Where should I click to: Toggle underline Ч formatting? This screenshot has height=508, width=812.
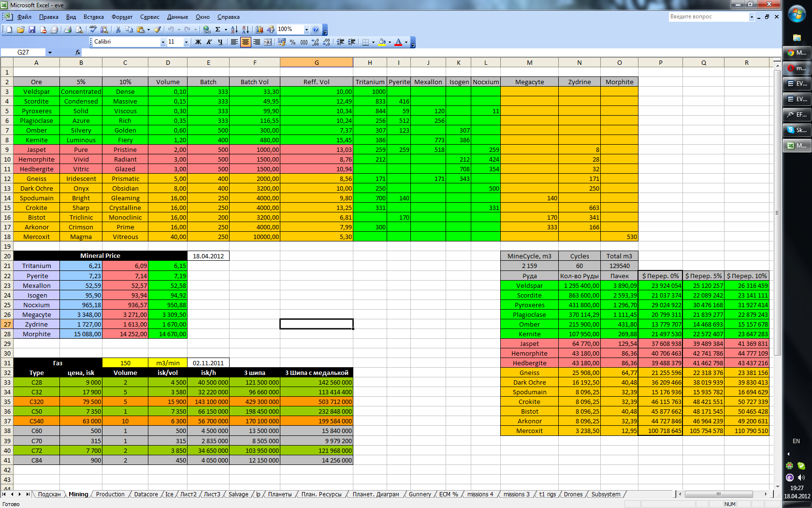[x=220, y=42]
